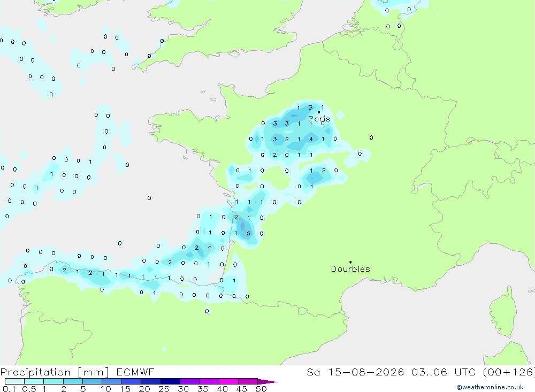Pick the 45–50 mm legend swatch
The width and height of the screenshot is (535, 392).
pyautogui.click(x=248, y=381)
